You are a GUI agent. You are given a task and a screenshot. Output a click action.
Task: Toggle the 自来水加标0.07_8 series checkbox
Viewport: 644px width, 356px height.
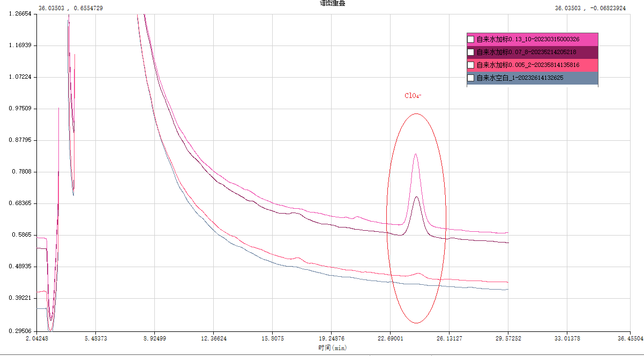point(470,52)
